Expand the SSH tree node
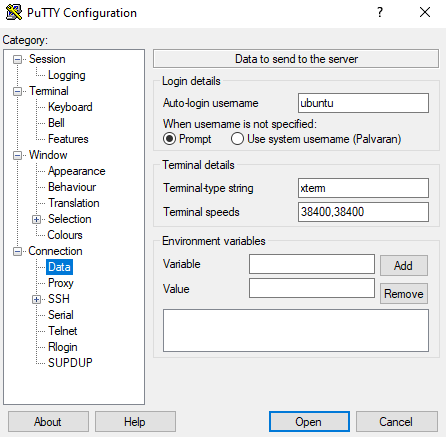 [36, 299]
